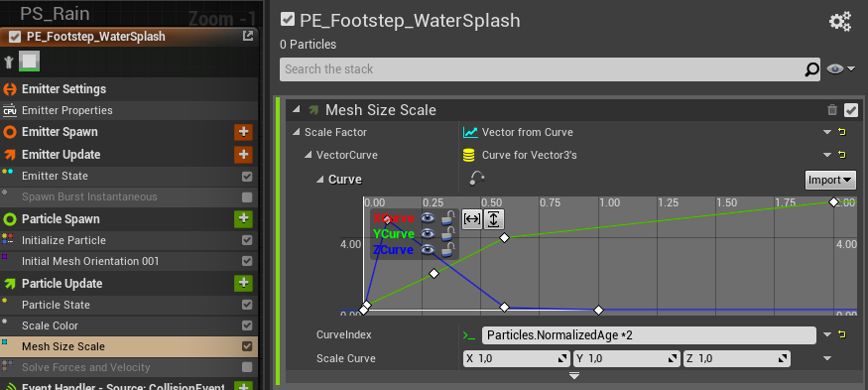Delete the Mesh Size Scale module
Image resolution: width=868 pixels, height=390 pixels.
832,110
